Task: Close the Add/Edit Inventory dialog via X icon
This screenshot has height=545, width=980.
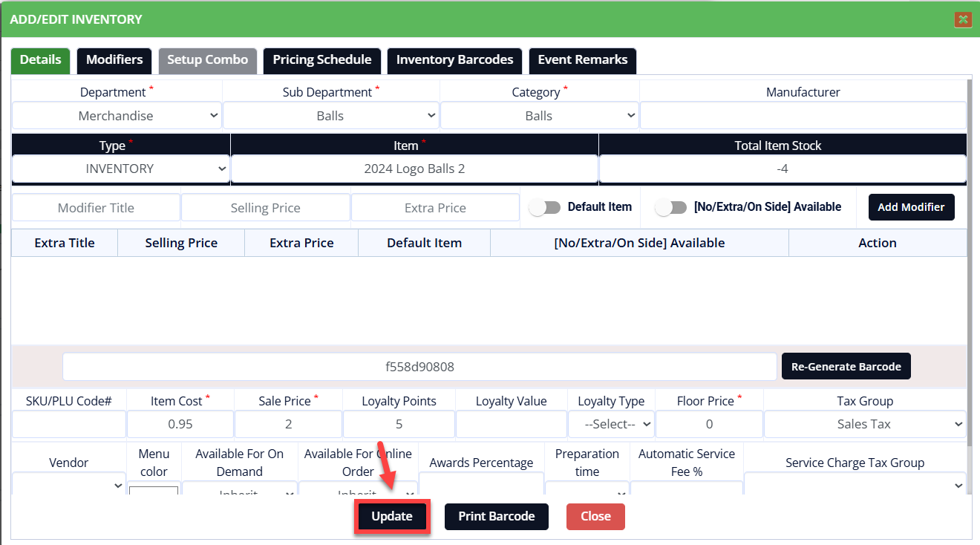Action: (x=963, y=19)
